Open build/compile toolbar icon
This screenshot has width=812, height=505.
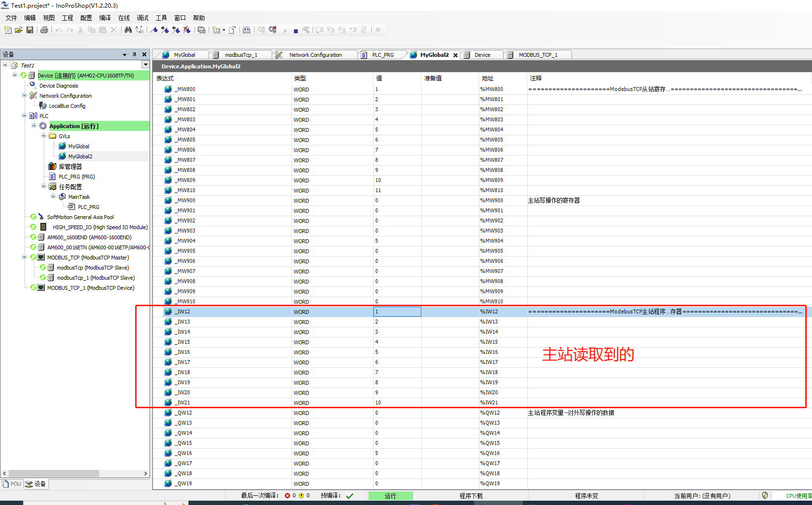(x=247, y=30)
